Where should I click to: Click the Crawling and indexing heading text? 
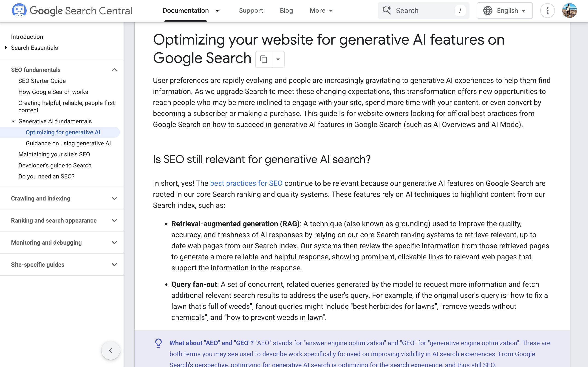click(40, 199)
